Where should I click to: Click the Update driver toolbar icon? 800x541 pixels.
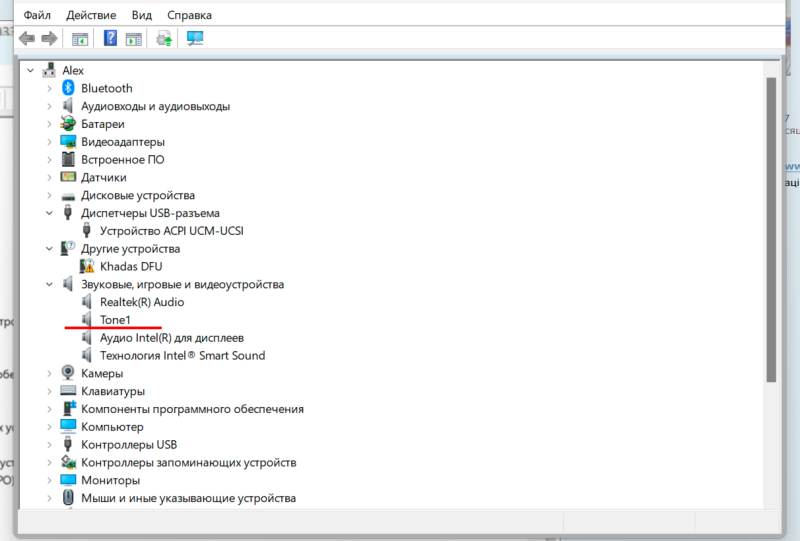[x=164, y=39]
